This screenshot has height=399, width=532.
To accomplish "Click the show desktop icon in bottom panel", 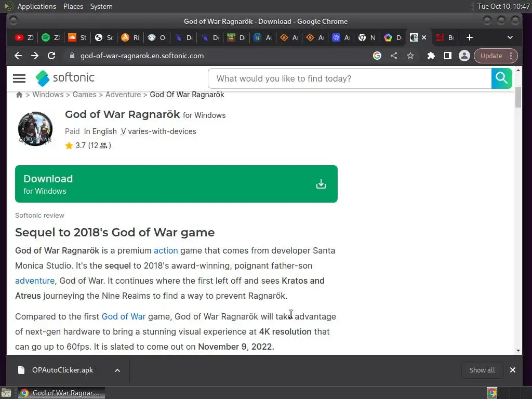I will click(x=6, y=393).
